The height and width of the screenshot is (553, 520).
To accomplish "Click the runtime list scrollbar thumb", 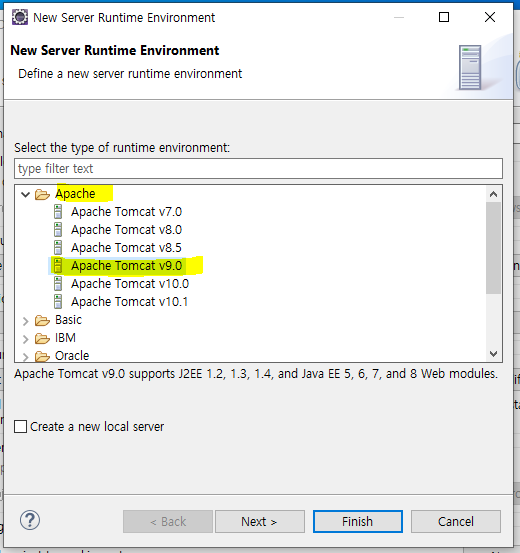I will click(493, 248).
